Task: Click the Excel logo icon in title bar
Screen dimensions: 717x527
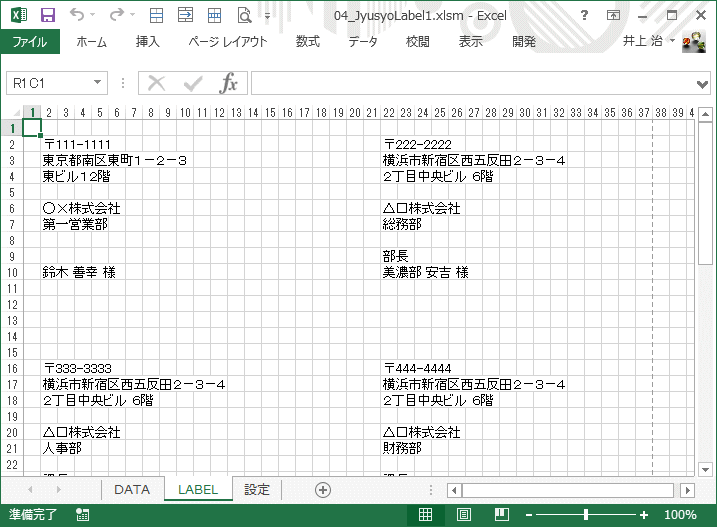Action: click(x=19, y=15)
